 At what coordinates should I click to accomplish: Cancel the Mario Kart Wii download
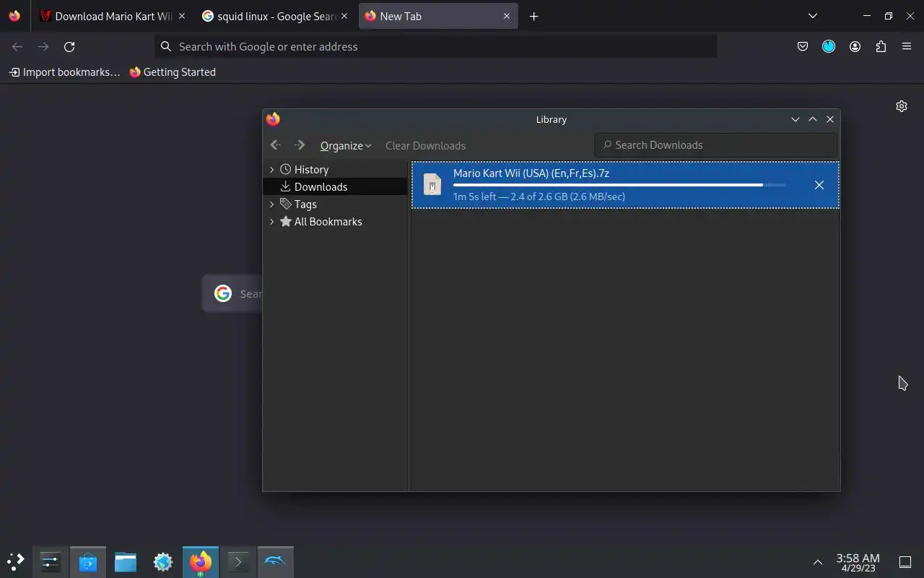[x=819, y=185]
